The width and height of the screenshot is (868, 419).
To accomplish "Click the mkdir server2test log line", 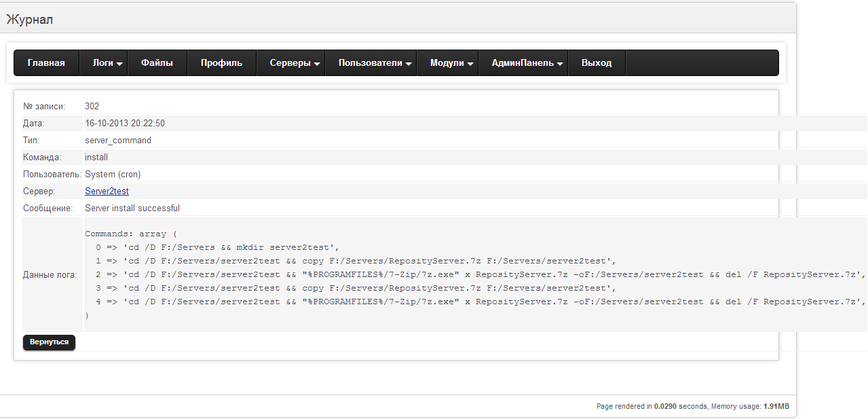I will click(217, 247).
